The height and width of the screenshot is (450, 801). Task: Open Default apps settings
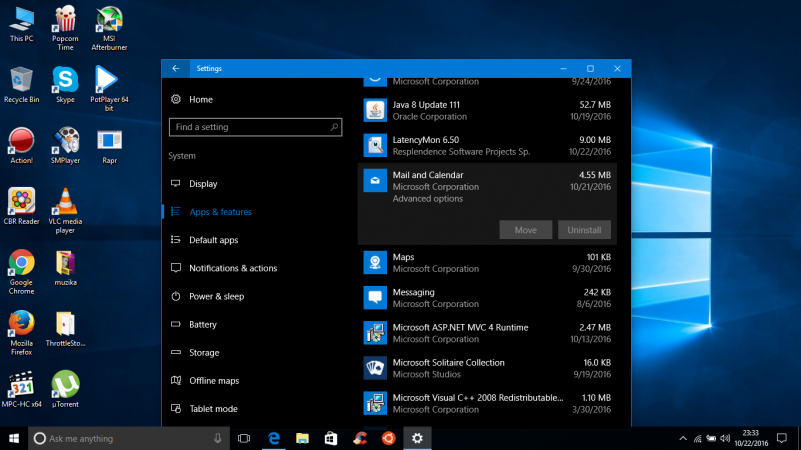tap(214, 240)
